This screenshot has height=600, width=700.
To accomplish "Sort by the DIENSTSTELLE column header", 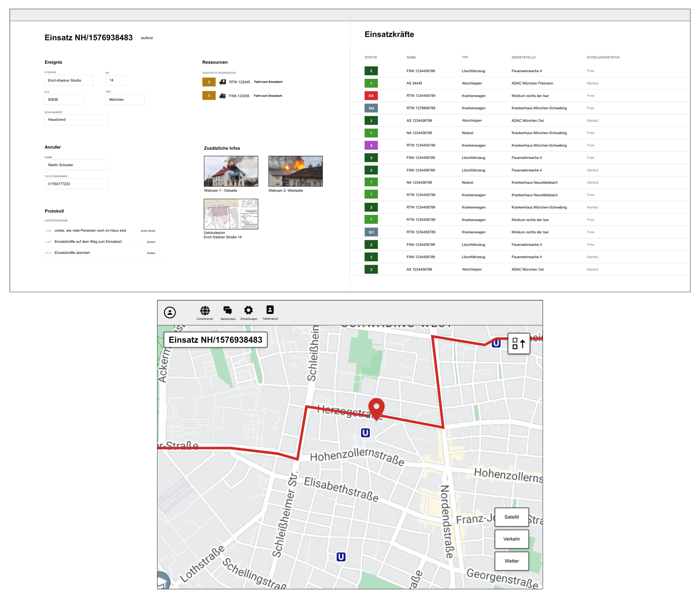I will (523, 57).
